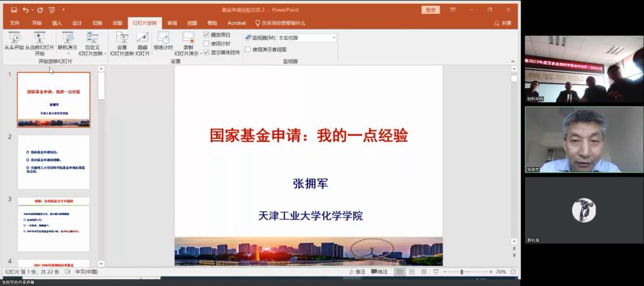
Task: Select slide 2 thumbnail in slide panel
Action: [x=53, y=162]
